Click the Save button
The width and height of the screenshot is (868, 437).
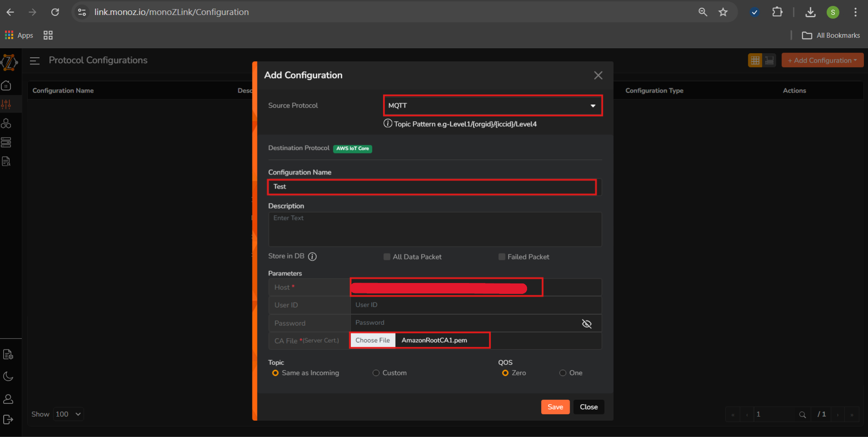click(x=555, y=407)
